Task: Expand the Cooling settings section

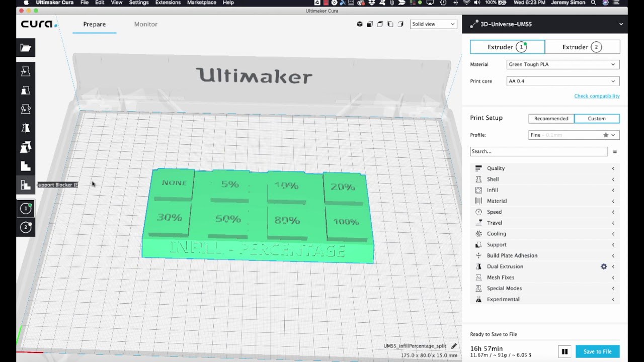Action: point(545,234)
